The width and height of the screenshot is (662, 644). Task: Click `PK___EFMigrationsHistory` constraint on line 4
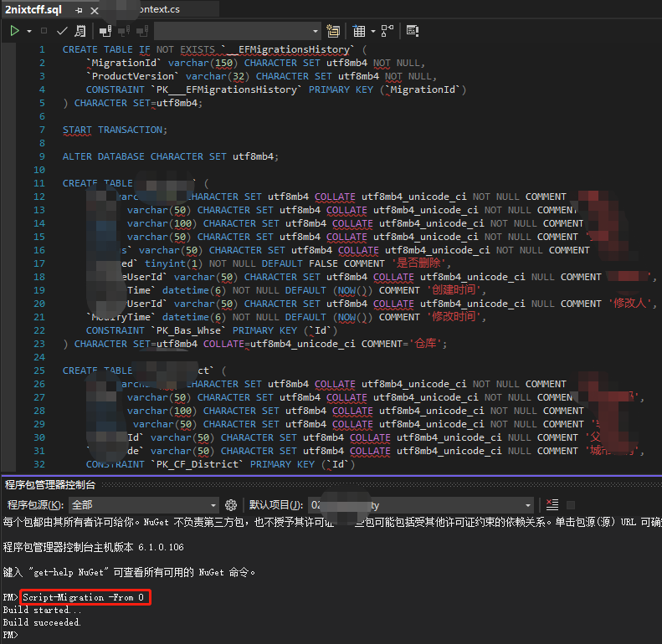click(x=226, y=89)
